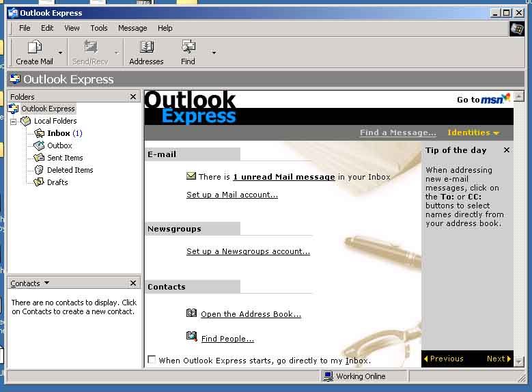Open the File menu
The width and height of the screenshot is (532, 392).
point(25,28)
